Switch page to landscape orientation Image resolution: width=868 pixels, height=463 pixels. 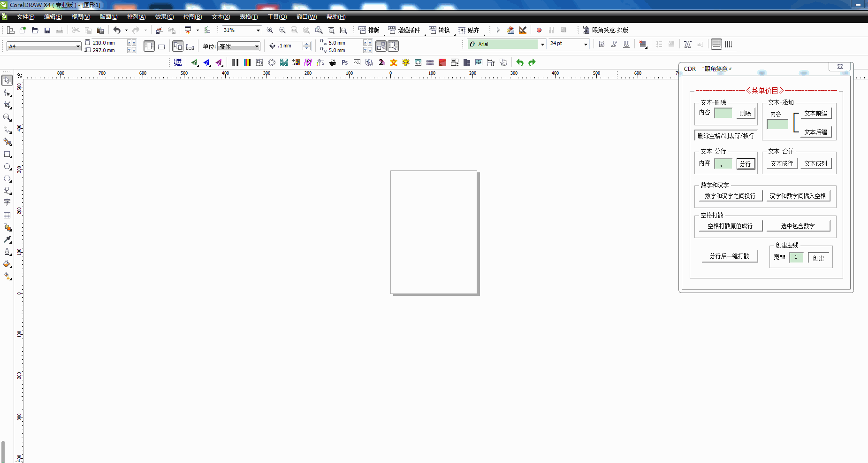161,46
